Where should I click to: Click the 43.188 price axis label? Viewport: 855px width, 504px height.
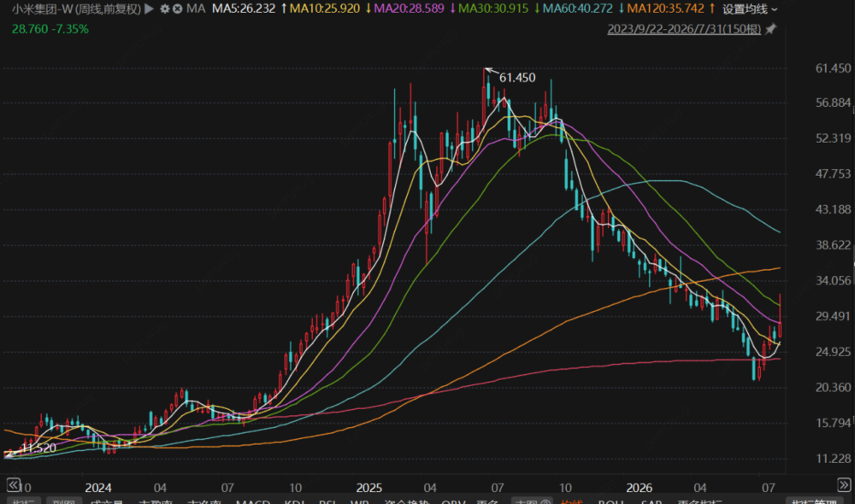(833, 209)
